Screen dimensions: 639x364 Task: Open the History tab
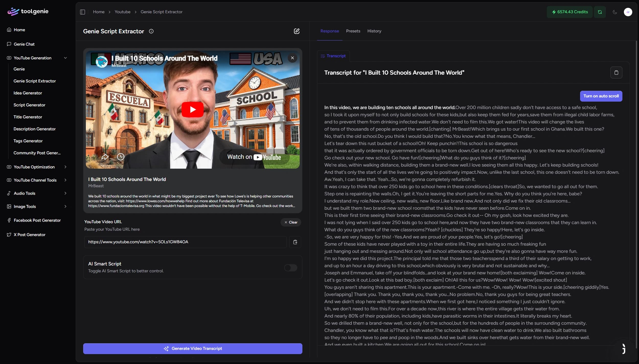[374, 31]
